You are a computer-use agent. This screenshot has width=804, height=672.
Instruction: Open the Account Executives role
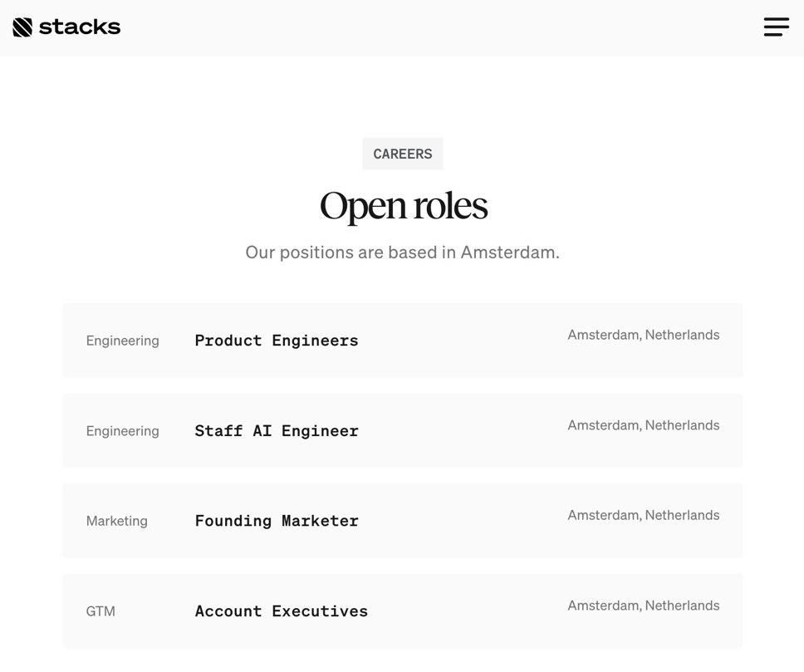click(282, 611)
